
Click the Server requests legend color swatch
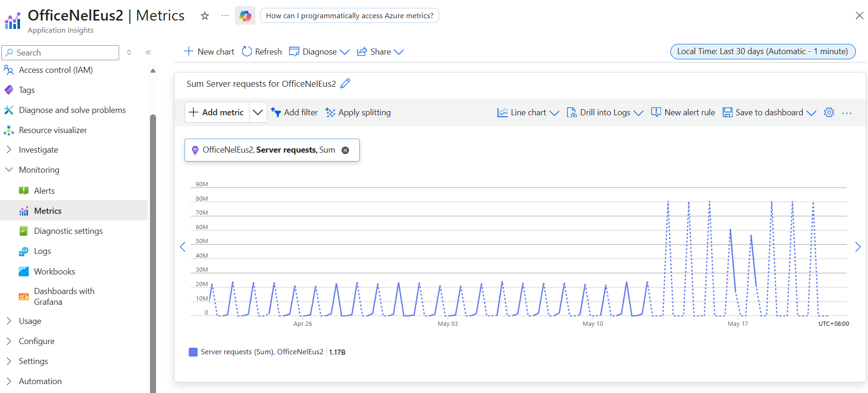click(x=193, y=352)
